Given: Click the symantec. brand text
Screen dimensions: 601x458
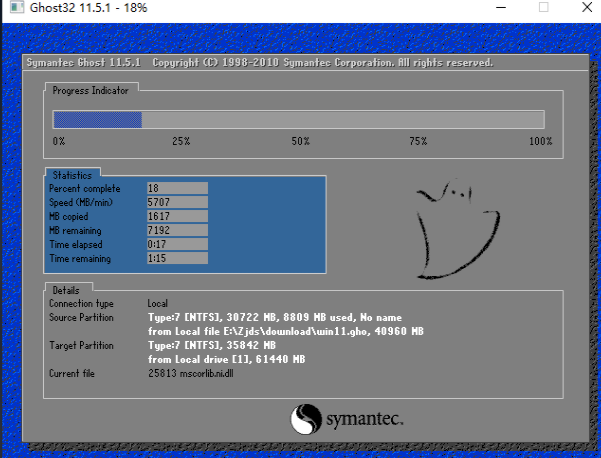Looking at the screenshot, I should (x=363, y=418).
